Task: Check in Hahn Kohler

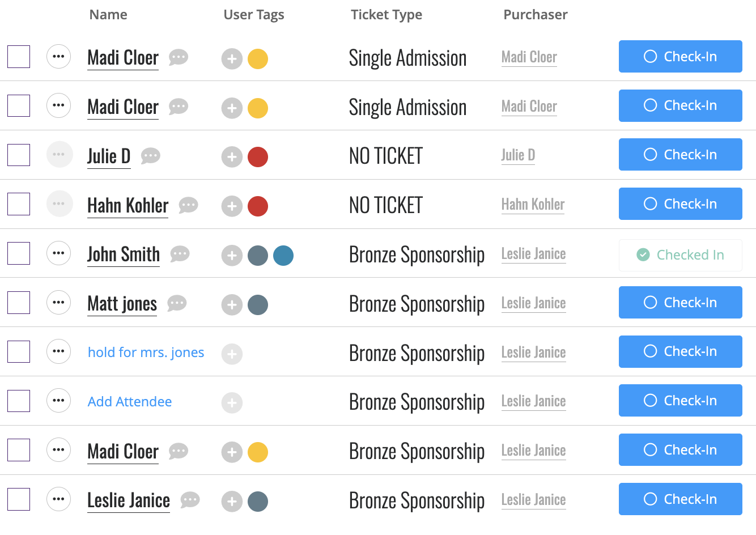Action: (x=681, y=204)
